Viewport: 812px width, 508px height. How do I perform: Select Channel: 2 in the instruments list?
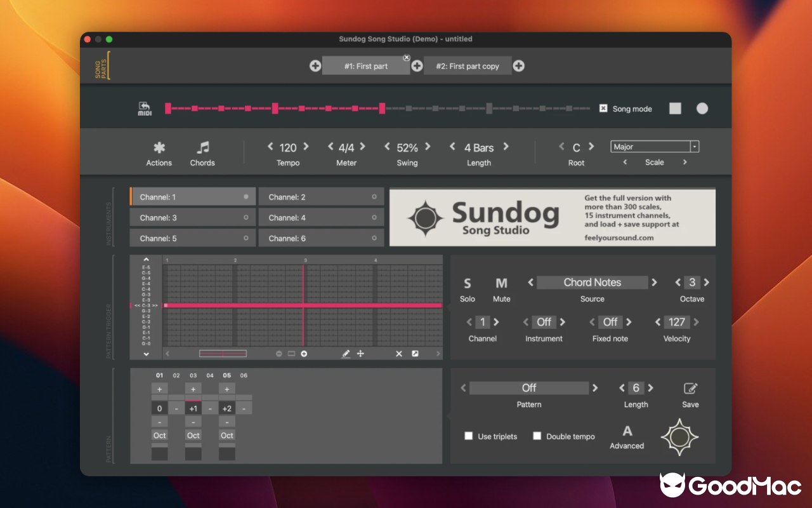pos(320,196)
